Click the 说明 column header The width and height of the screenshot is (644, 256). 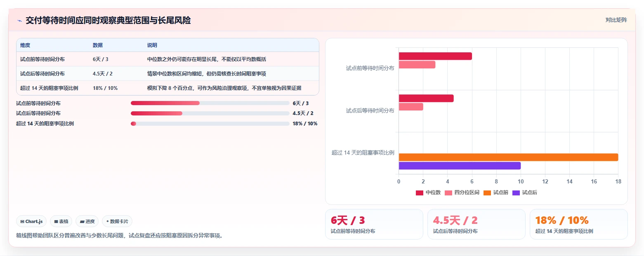(152, 45)
